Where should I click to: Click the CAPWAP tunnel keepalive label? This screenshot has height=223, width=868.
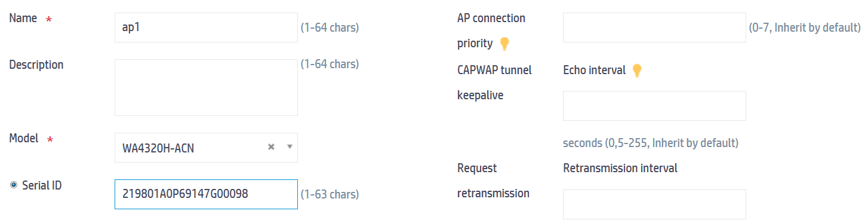[x=494, y=83]
